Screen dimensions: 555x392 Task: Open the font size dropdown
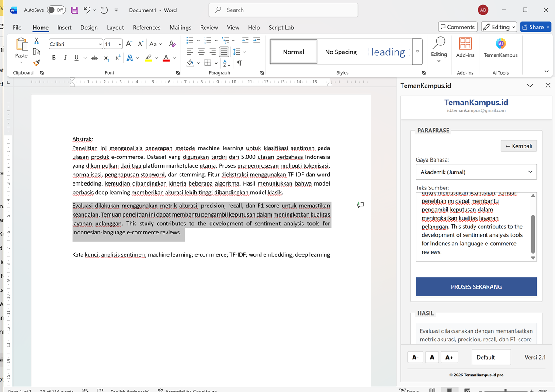[x=120, y=44]
